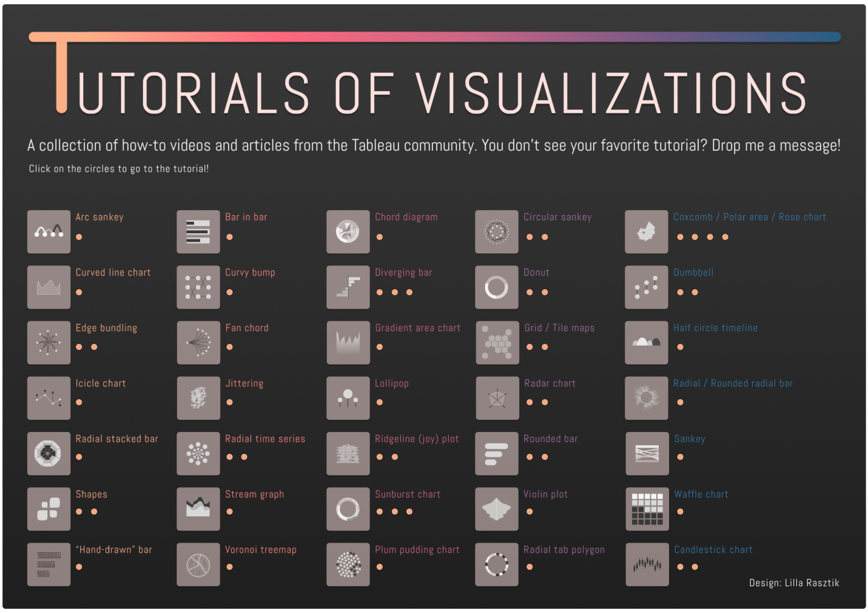Click the Radial stacked bar icon
Viewport: 868px width, 613px height.
pos(49,453)
